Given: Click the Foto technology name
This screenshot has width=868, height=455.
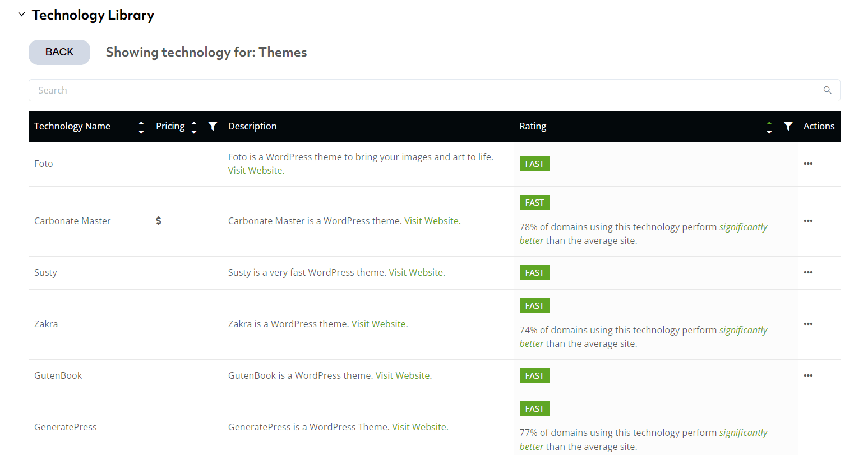Looking at the screenshot, I should [x=44, y=164].
